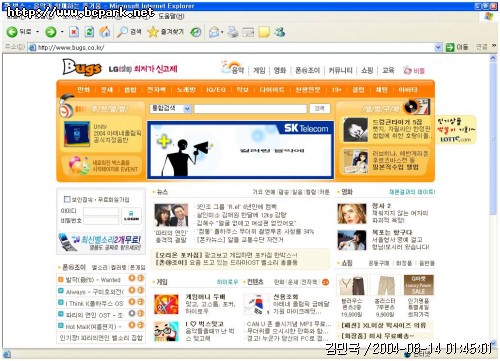Click the LG eShop banner link
Screen dimensions: 500x361
[x=143, y=69]
